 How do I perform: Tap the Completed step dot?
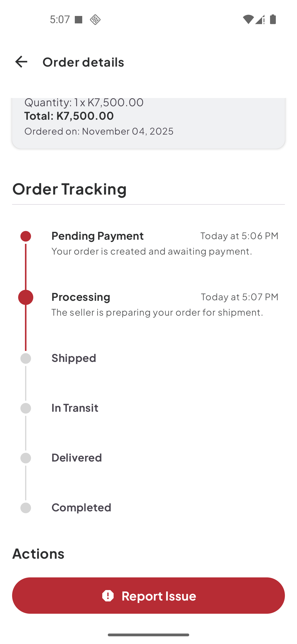pyautogui.click(x=26, y=508)
